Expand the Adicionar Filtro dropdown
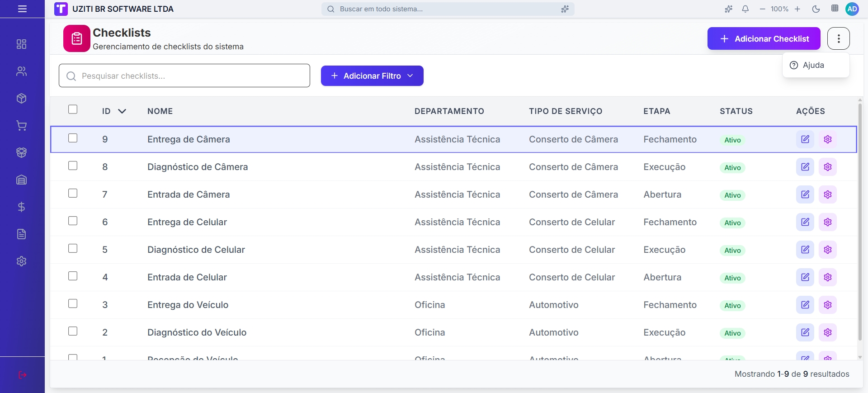Viewport: 868px width, 393px height. 372,76
